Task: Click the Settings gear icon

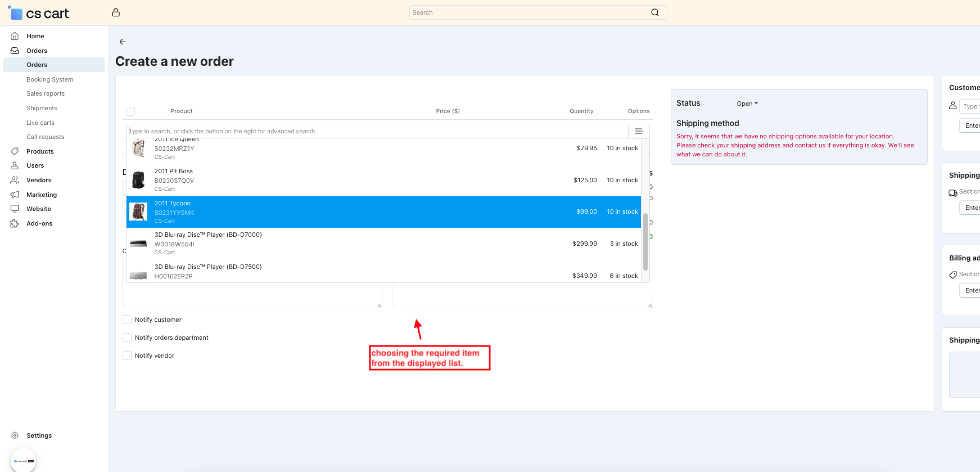Action: (15, 435)
